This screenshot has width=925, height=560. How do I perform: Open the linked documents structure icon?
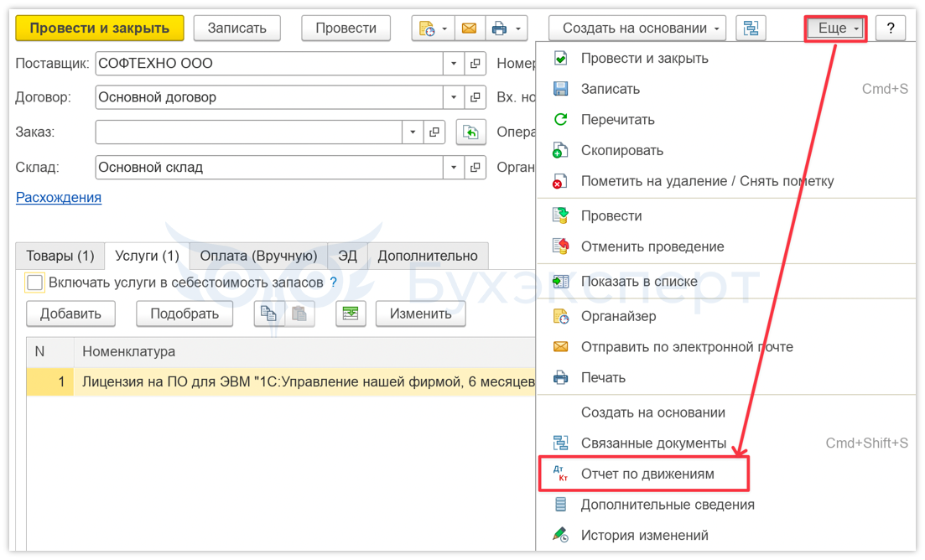751,29
